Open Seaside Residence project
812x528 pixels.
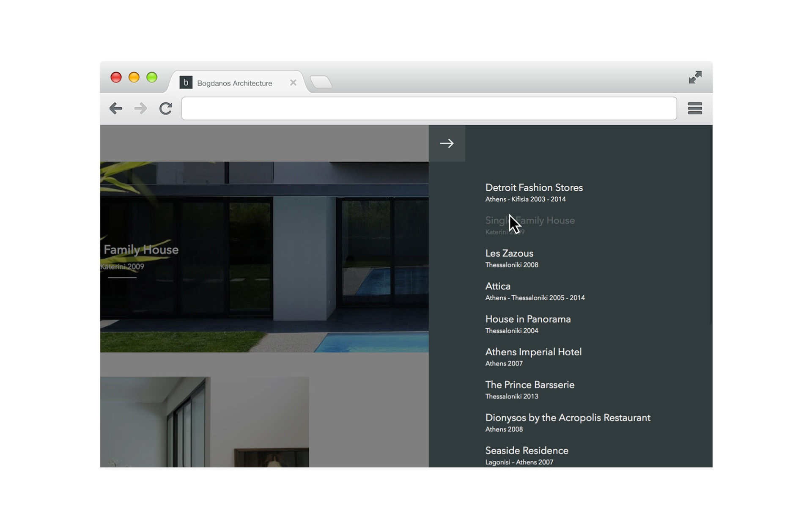point(527,451)
